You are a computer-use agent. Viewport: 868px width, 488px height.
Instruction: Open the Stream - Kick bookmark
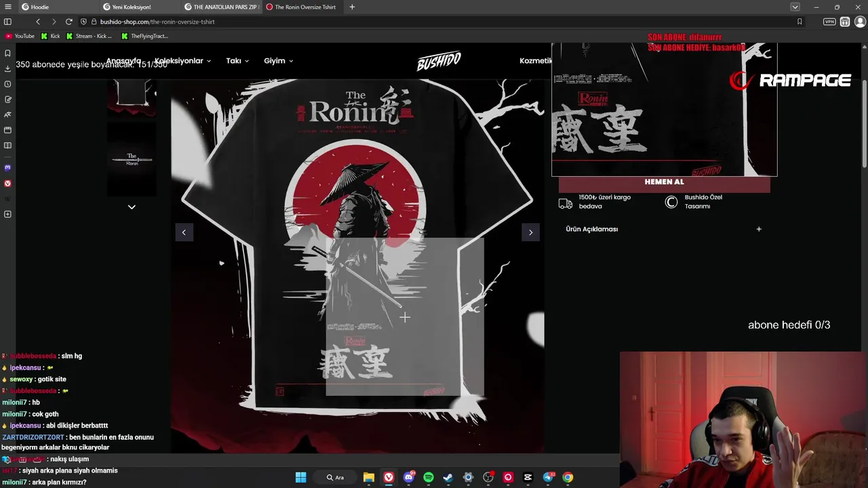tap(90, 36)
